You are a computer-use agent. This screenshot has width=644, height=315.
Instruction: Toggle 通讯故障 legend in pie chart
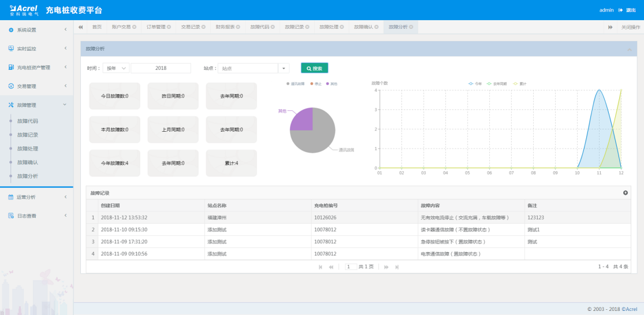coord(297,84)
